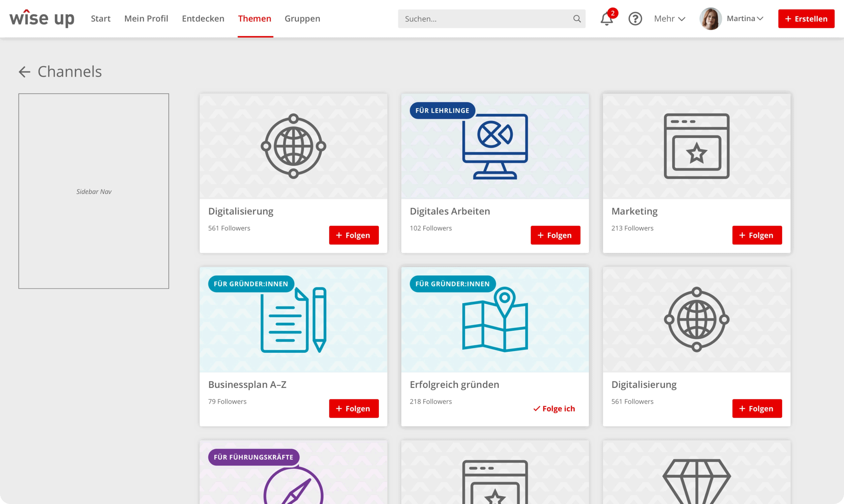Click the 102 Followers text
Viewport: 844px width, 504px height.
click(431, 228)
